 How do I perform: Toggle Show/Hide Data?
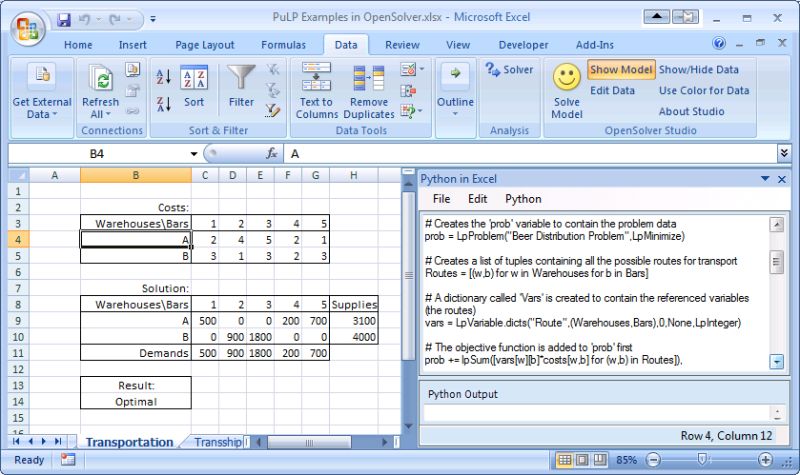pyautogui.click(x=698, y=69)
